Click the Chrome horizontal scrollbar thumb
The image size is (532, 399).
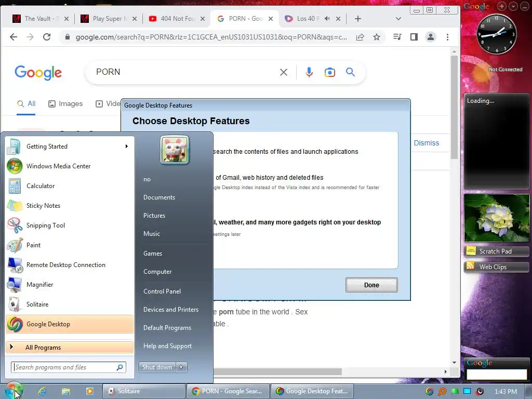tap(277, 372)
